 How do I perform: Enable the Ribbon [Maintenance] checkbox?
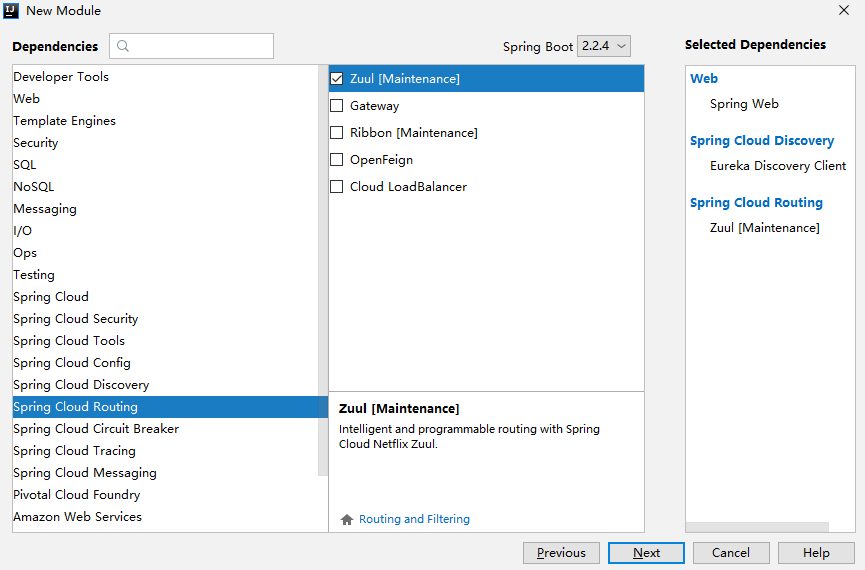[x=337, y=132]
